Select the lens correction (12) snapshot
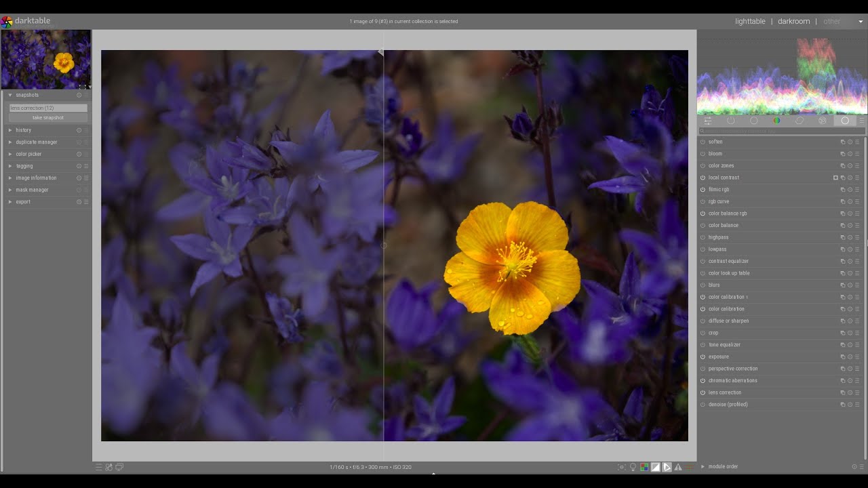This screenshot has width=868, height=488. point(48,108)
